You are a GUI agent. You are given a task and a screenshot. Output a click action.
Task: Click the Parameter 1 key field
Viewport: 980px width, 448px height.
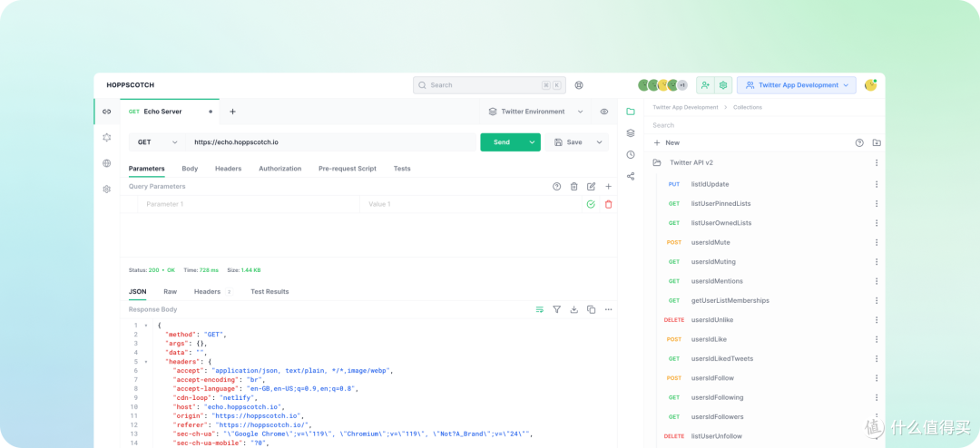[249, 204]
